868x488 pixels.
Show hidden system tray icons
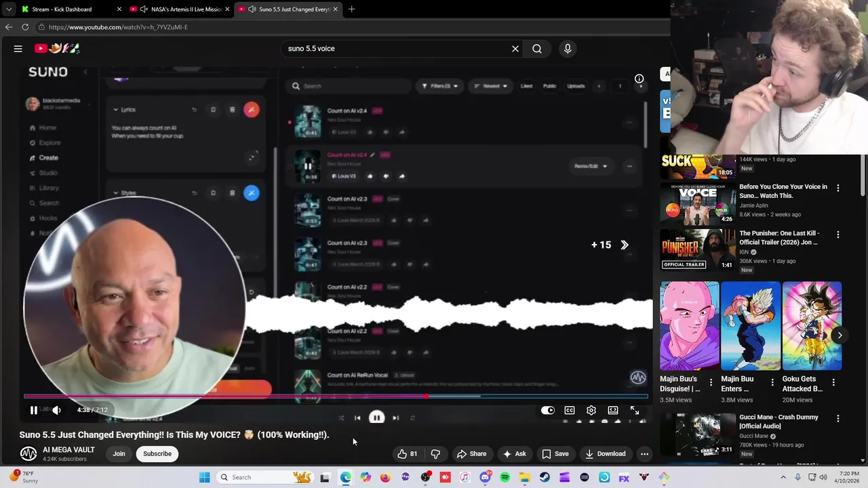tap(783, 477)
